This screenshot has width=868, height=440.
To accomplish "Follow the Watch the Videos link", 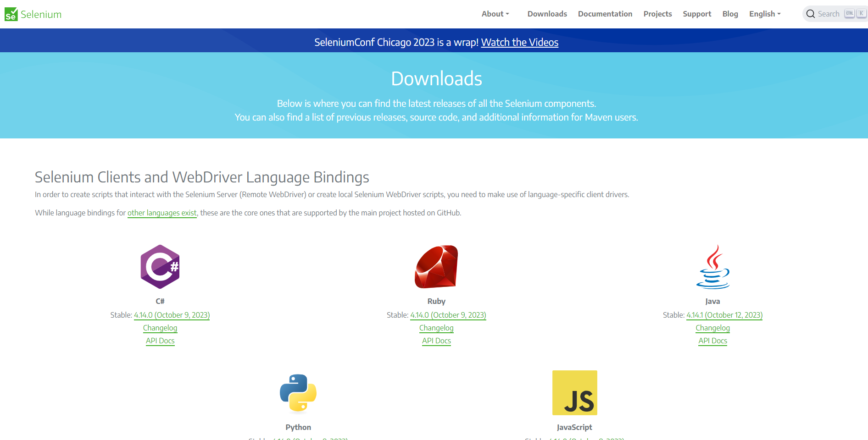I will click(x=519, y=42).
